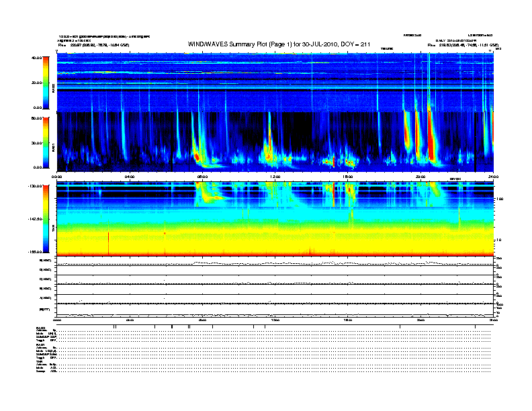Click the WIND/WAVES Summary Plot title

pos(279,44)
